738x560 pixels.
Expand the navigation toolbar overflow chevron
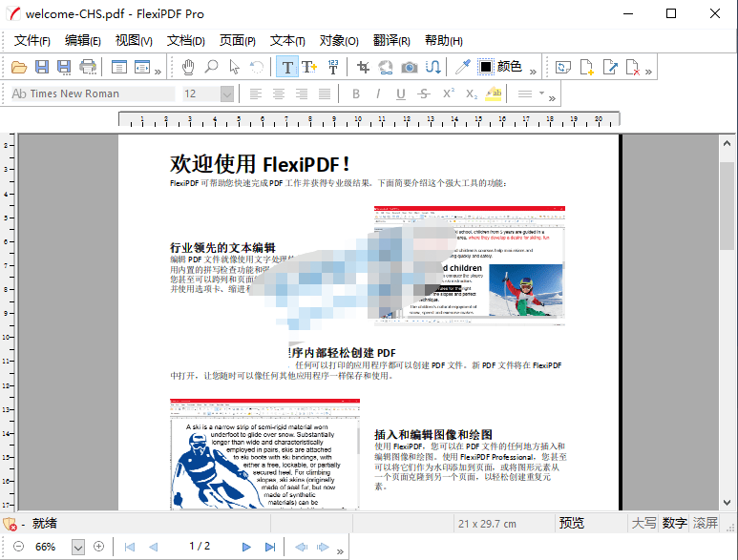340,551
